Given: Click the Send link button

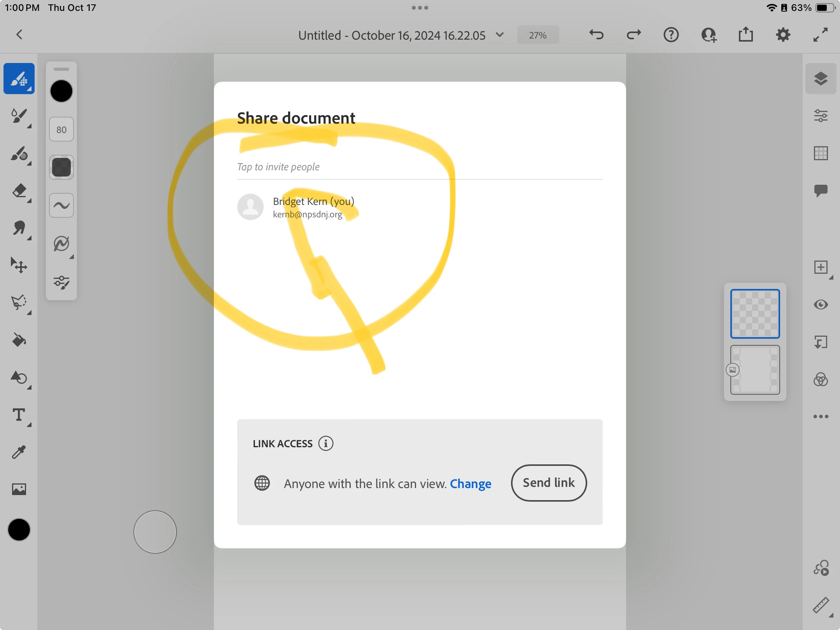Looking at the screenshot, I should [549, 483].
